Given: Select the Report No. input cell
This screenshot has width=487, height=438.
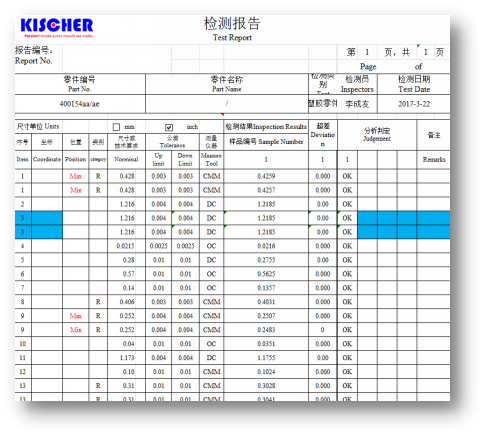Looking at the screenshot, I should (x=117, y=59).
